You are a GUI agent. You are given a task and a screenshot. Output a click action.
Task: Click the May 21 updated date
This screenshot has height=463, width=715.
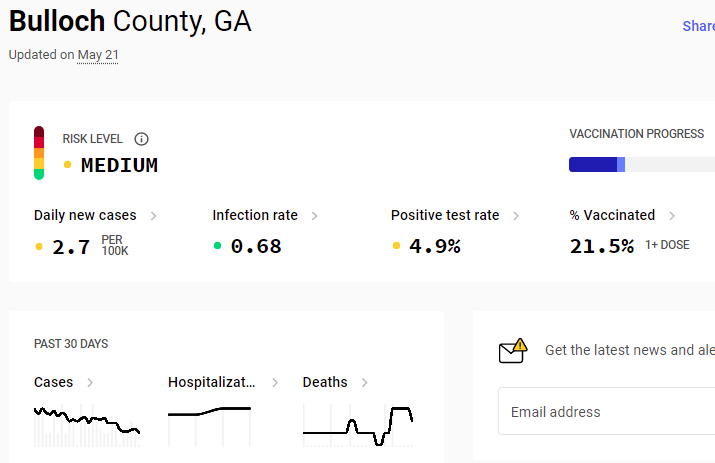(98, 55)
